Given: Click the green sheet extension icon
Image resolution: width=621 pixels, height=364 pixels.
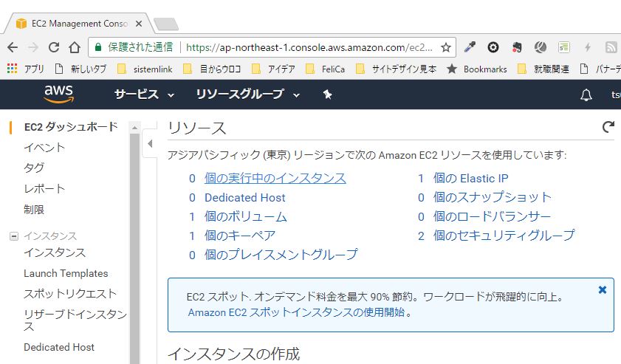Looking at the screenshot, I should tap(564, 47).
